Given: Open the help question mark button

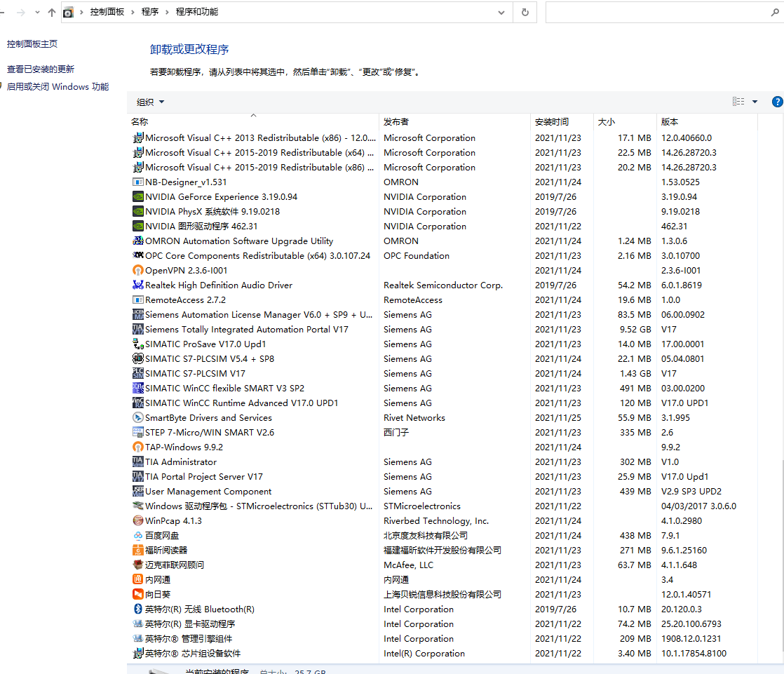Looking at the screenshot, I should [x=778, y=102].
